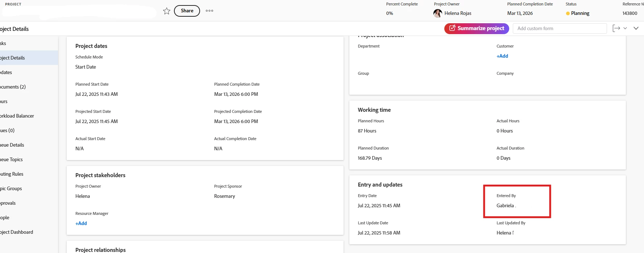
Task: Edit Project Sponsor Rosemary
Action: (224, 196)
